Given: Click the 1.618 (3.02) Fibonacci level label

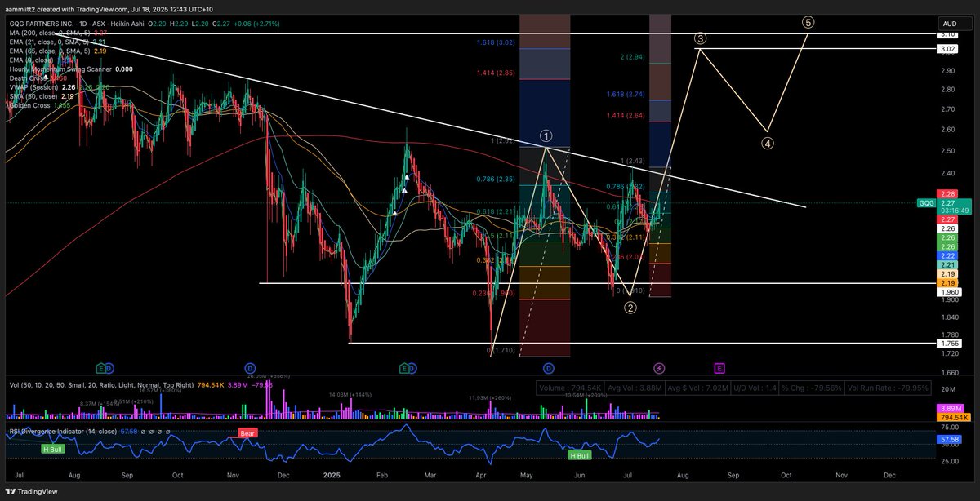Looking at the screenshot, I should pyautogui.click(x=496, y=42).
